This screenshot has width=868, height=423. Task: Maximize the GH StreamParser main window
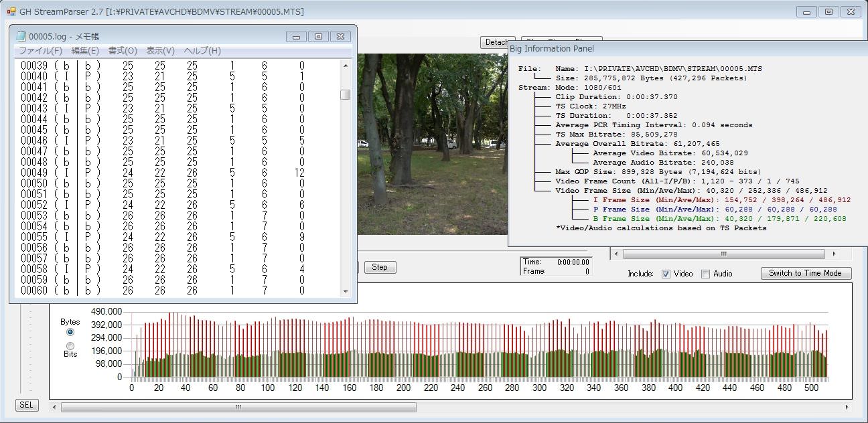pyautogui.click(x=828, y=11)
